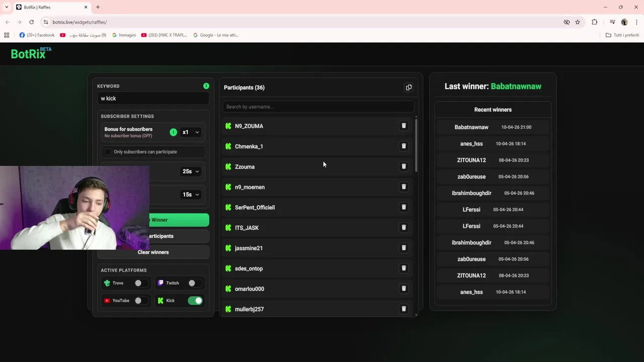
Task: Open Chrome three-dot menu
Action: [636, 22]
